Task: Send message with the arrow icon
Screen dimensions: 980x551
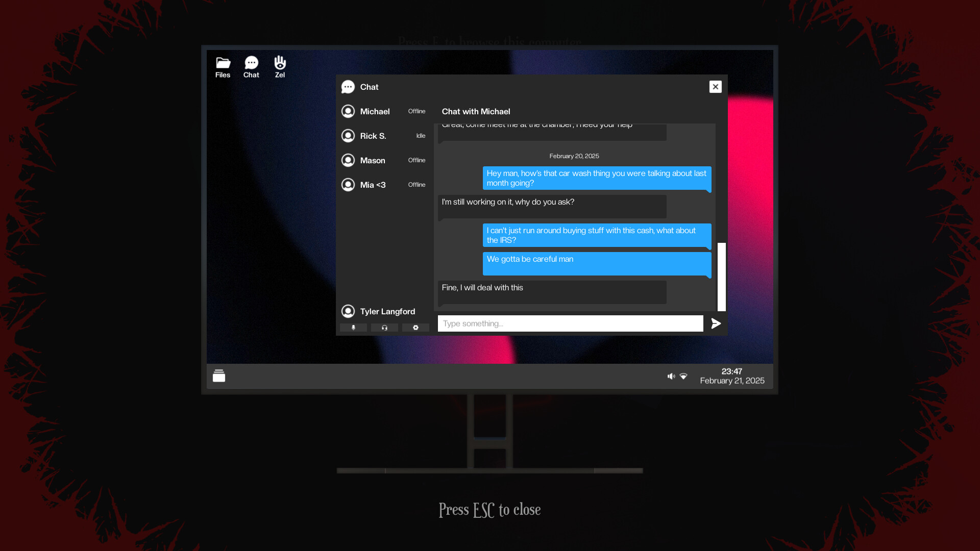Action: pos(716,323)
